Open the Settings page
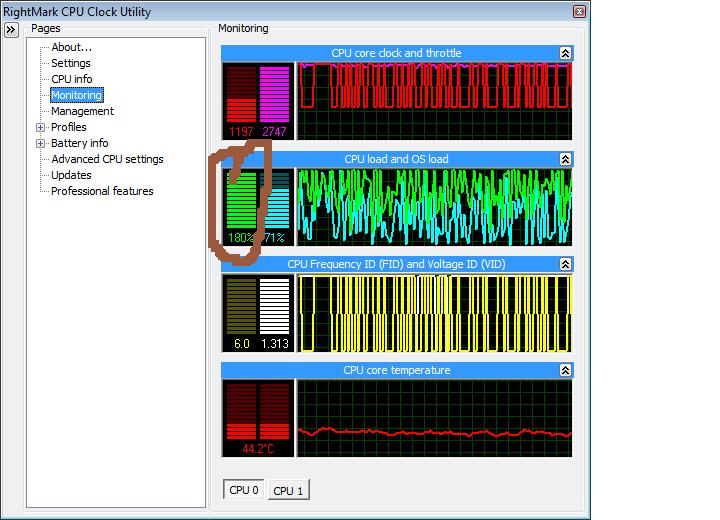Screen dimensions: 720x520 tap(71, 63)
